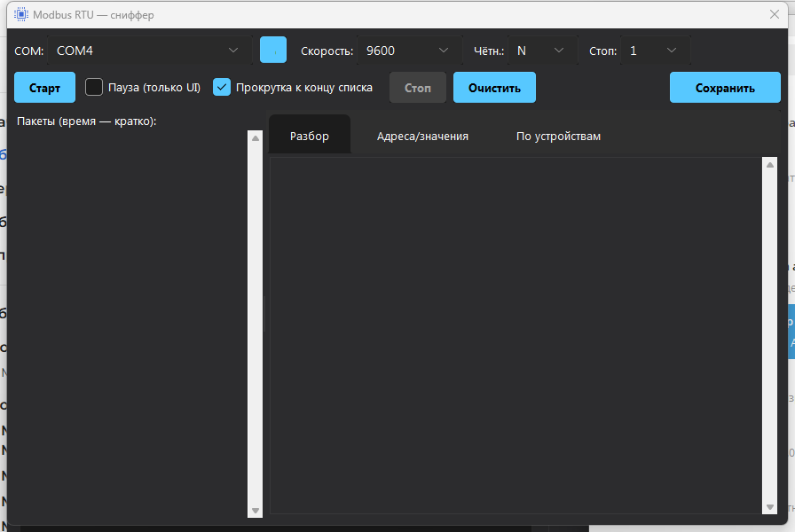Viewport: 795px width, 532px height.
Task: Click the Чётн.: label
Action: [x=489, y=51]
